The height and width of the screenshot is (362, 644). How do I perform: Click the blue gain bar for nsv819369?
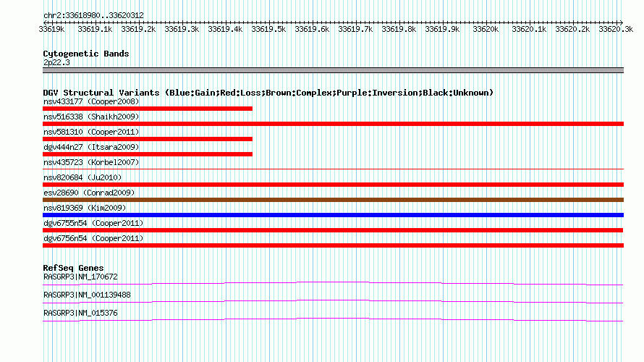pos(333,215)
